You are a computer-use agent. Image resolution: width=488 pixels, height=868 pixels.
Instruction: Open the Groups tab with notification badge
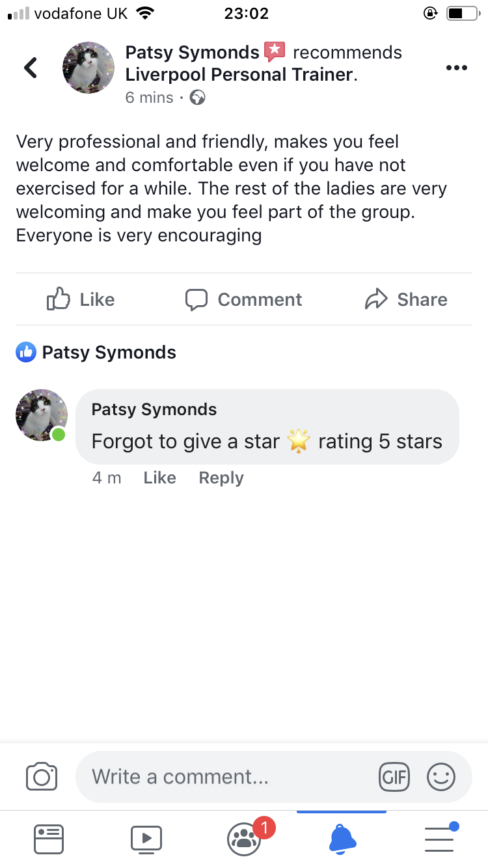[245, 839]
